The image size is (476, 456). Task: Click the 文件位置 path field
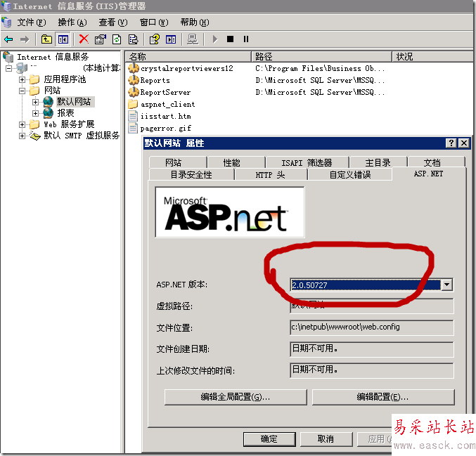tap(371, 327)
